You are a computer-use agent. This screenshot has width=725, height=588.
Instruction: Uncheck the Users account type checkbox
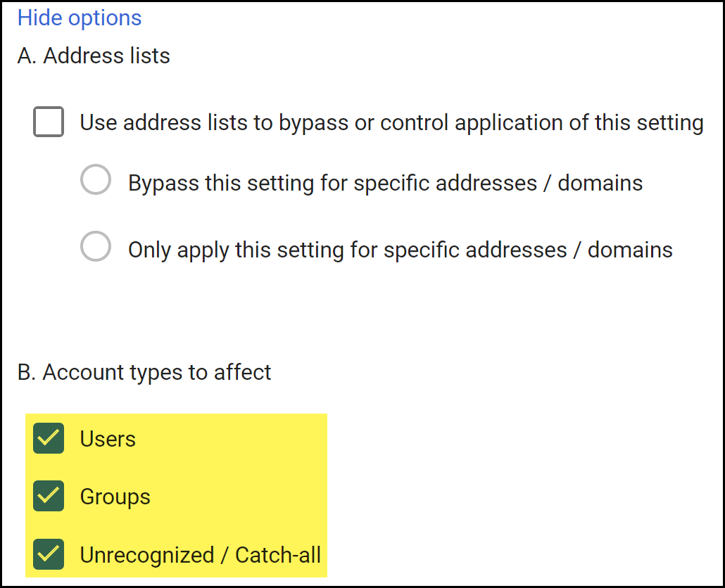coord(49,439)
